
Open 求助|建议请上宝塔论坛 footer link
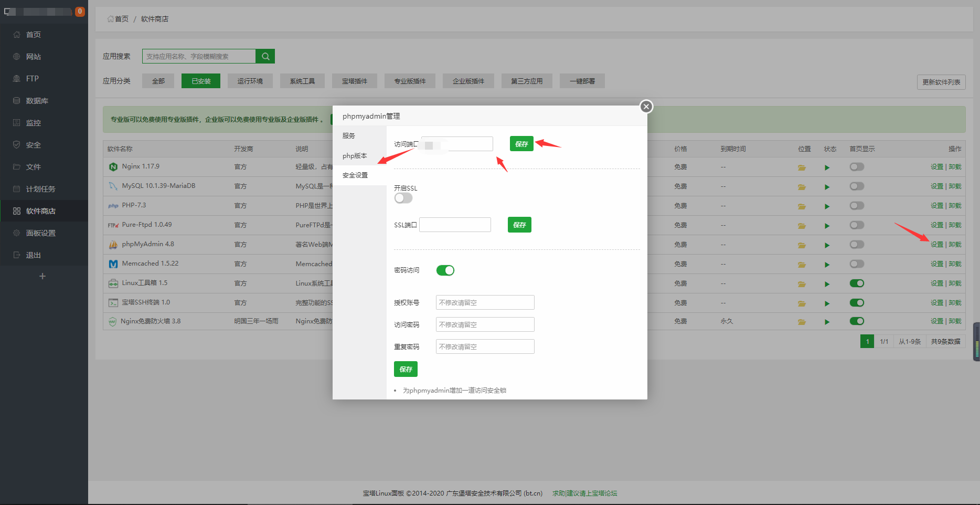[x=584, y=493]
